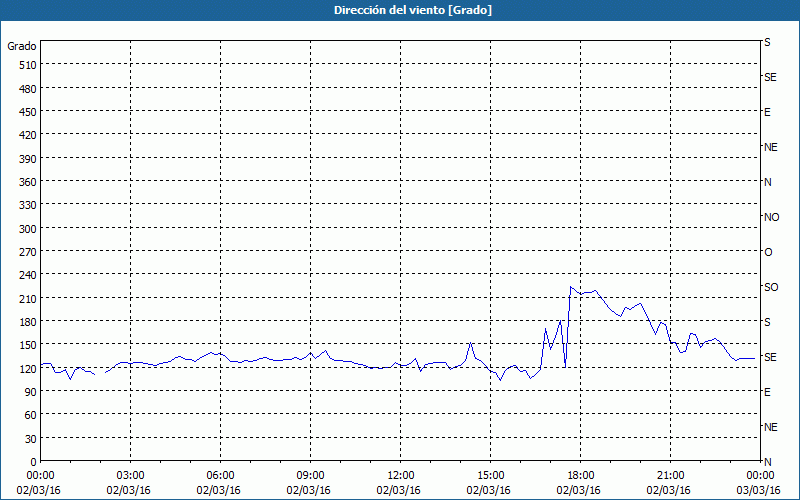Click the 510 value on the degree axis

28,65
